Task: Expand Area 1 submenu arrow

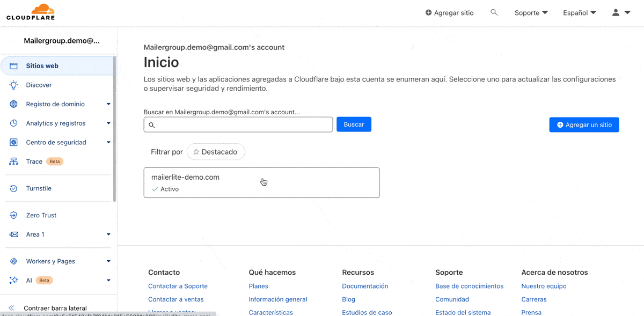Action: point(108,234)
